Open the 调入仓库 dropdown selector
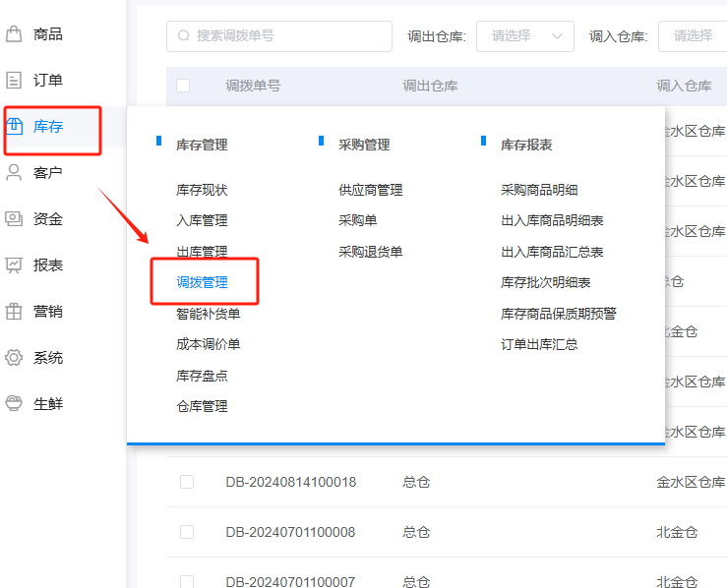The width and height of the screenshot is (727, 588). (x=692, y=36)
